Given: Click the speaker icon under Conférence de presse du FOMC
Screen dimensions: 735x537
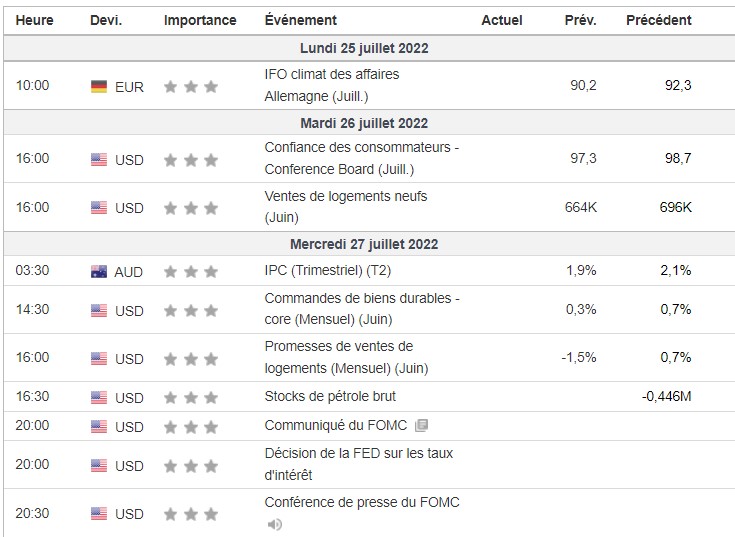Looking at the screenshot, I should pyautogui.click(x=274, y=524).
